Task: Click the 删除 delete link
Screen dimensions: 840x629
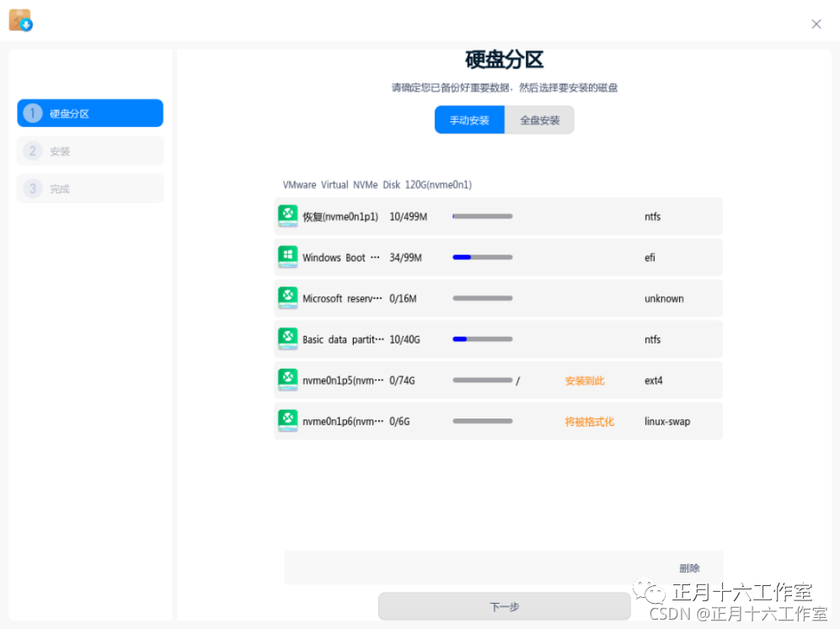Action: (x=690, y=568)
